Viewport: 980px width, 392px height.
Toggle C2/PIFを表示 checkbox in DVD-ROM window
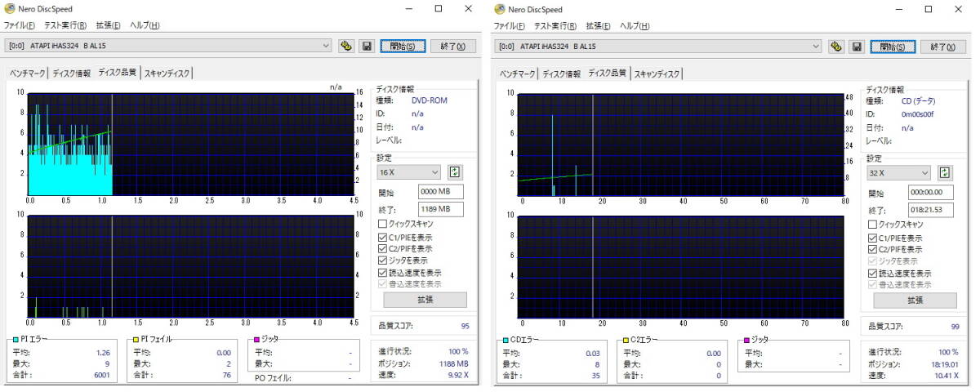[382, 248]
